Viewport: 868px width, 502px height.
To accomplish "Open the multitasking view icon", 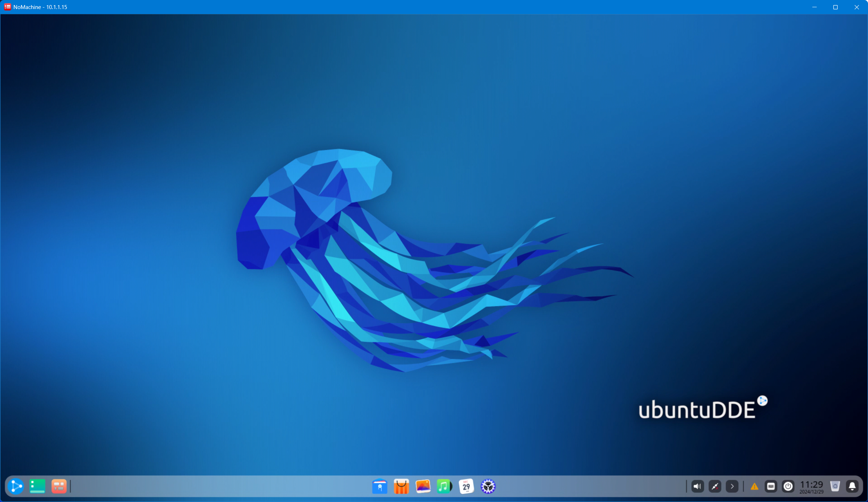I will coord(59,486).
